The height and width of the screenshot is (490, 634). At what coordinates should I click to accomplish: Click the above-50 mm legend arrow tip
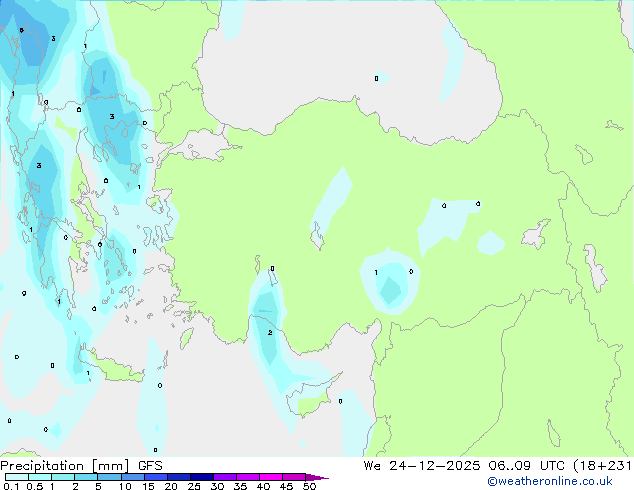pyautogui.click(x=317, y=477)
